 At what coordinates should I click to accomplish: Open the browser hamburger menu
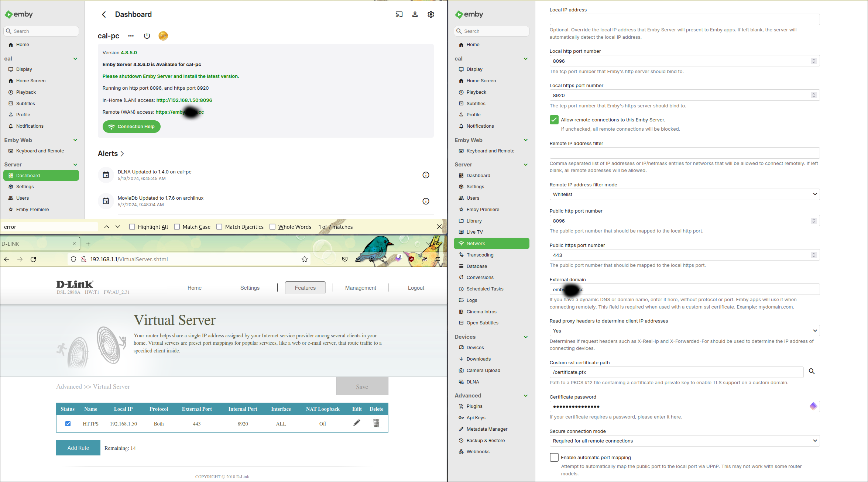point(438,259)
